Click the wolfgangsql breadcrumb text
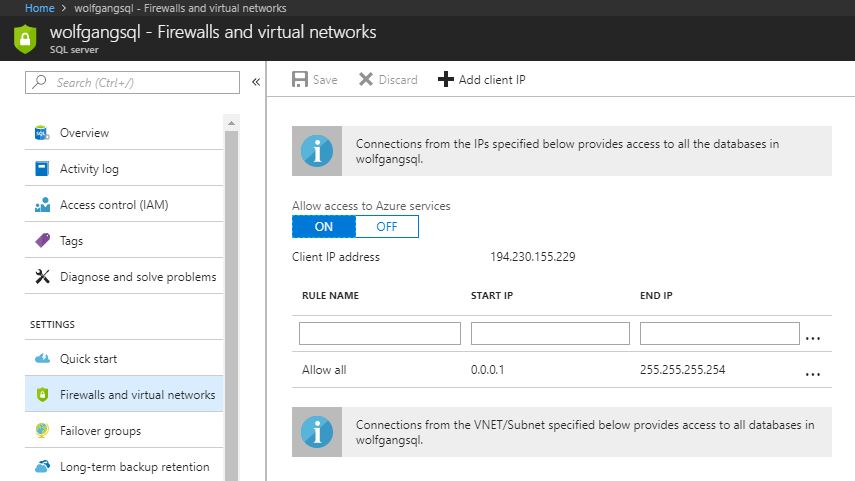Screen dimensions: 855x481 tap(180, 8)
